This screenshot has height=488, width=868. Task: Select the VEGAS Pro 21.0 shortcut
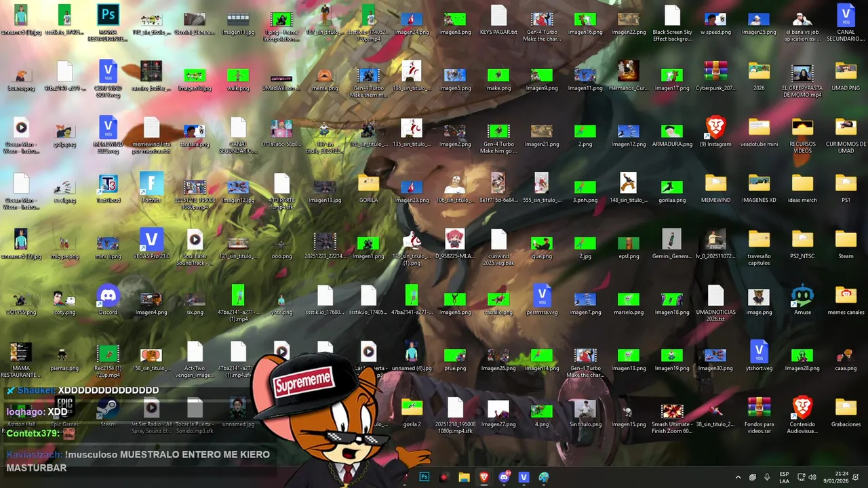coord(151,244)
